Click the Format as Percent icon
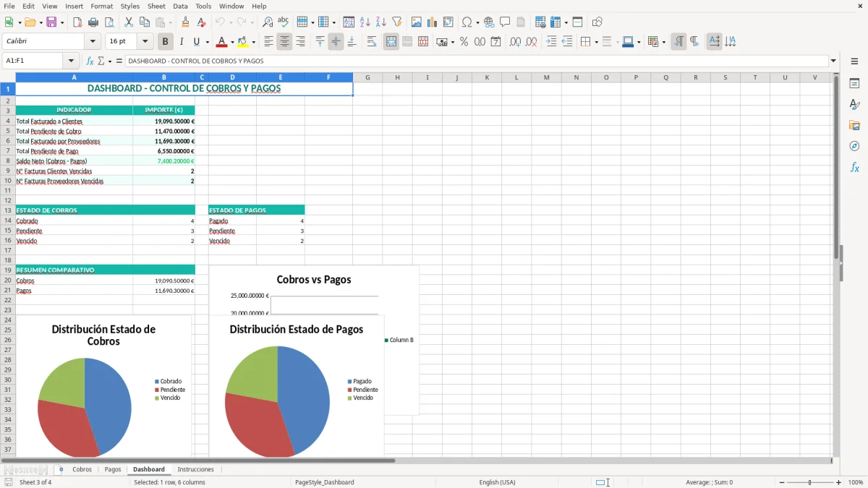 [x=464, y=42]
